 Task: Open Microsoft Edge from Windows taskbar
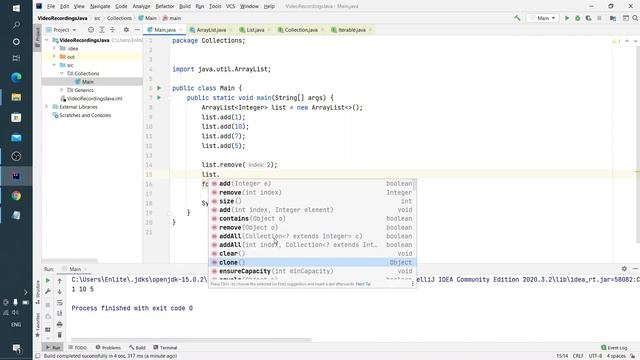click(x=16, y=77)
